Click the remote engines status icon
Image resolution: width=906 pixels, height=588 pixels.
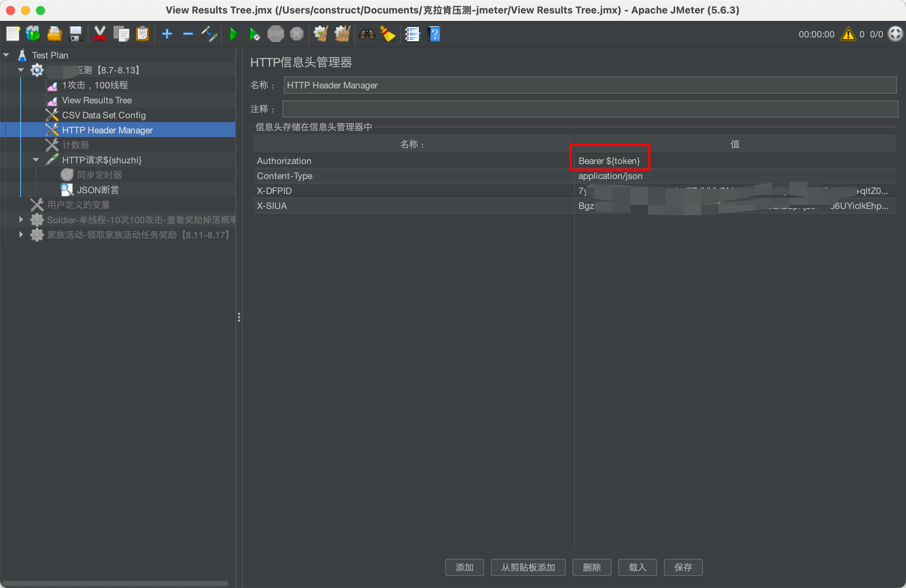tap(895, 34)
